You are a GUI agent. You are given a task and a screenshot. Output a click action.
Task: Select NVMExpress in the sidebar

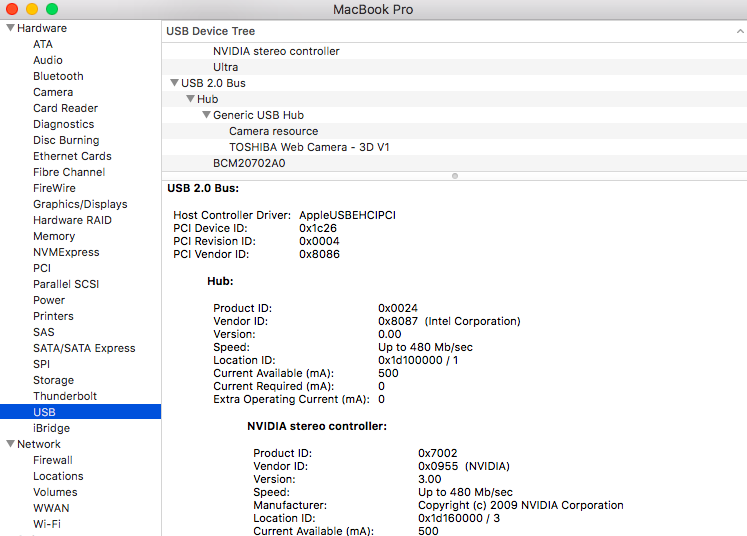click(x=66, y=252)
